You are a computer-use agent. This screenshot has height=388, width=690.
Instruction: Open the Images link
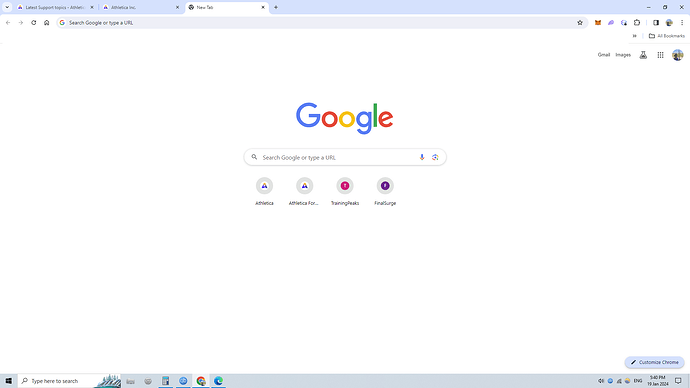click(x=623, y=55)
